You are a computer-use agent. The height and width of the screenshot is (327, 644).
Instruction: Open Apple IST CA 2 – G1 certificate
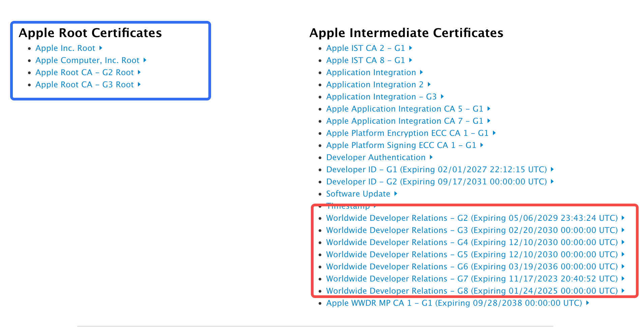365,48
